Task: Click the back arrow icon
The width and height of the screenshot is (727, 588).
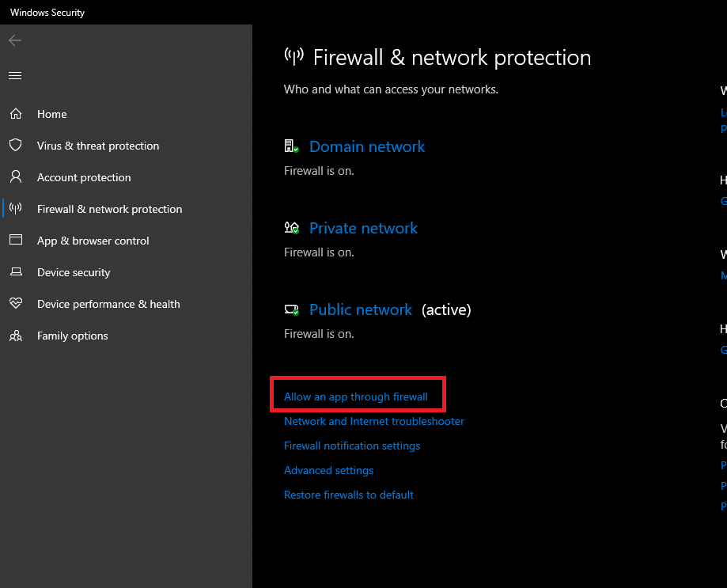Action: click(x=15, y=40)
